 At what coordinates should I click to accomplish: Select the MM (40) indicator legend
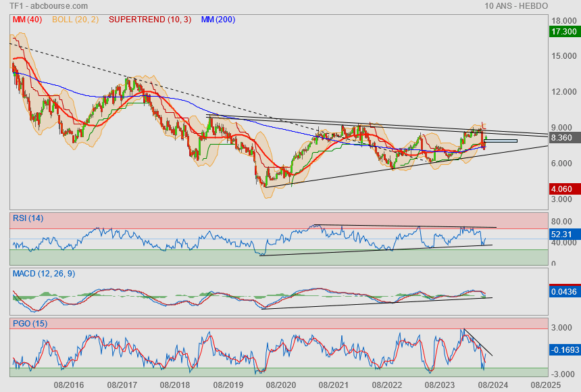coord(27,20)
